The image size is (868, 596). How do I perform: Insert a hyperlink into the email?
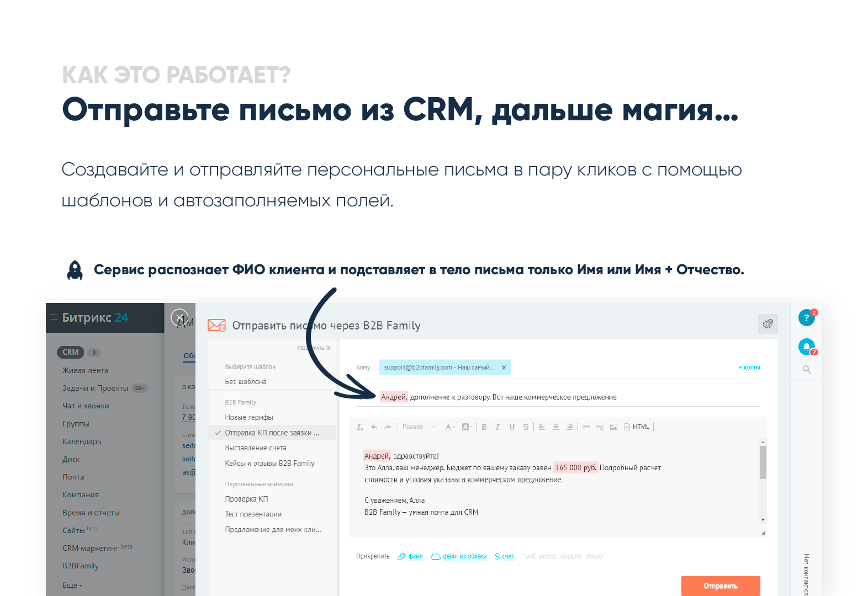pyautogui.click(x=586, y=427)
